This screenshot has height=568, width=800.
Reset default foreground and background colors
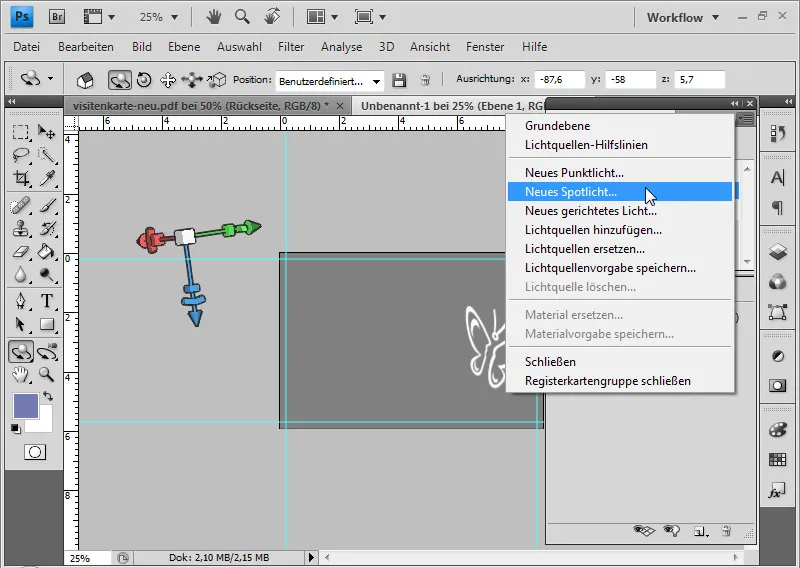click(16, 429)
